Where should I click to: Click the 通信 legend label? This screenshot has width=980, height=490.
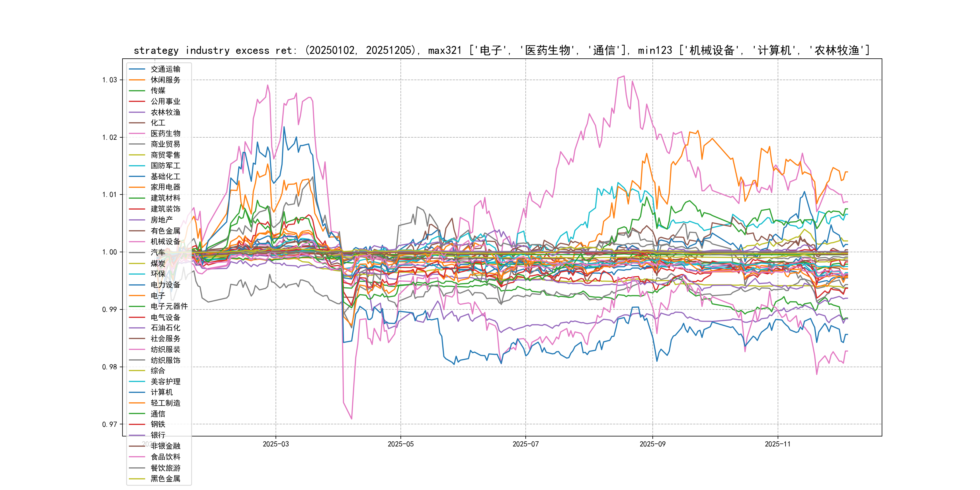click(158, 414)
